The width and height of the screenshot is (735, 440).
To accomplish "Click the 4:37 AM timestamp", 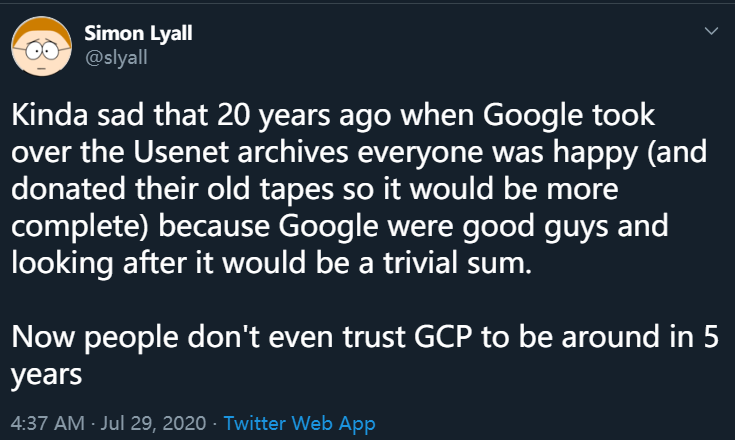I will click(45, 423).
